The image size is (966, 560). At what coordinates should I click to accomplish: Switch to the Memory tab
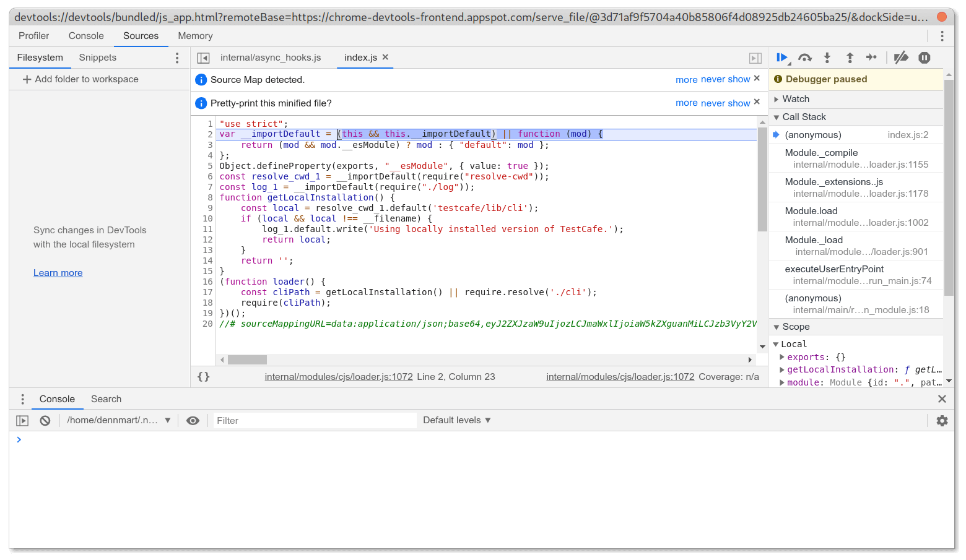tap(194, 36)
